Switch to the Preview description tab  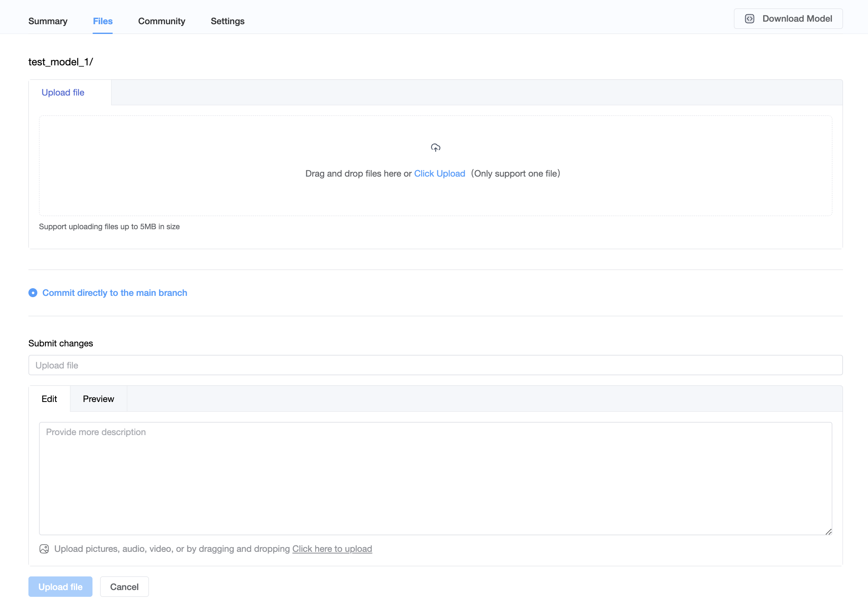(x=98, y=399)
